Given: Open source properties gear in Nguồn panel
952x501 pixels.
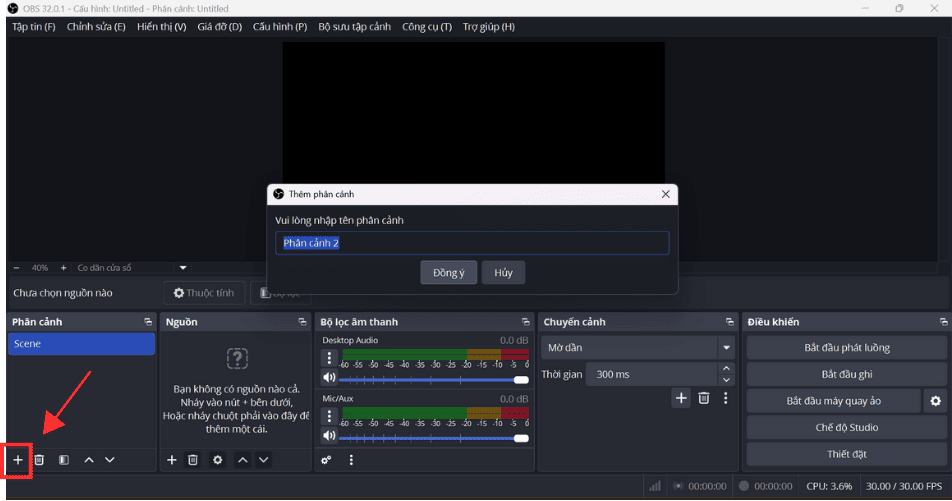Looking at the screenshot, I should (217, 460).
